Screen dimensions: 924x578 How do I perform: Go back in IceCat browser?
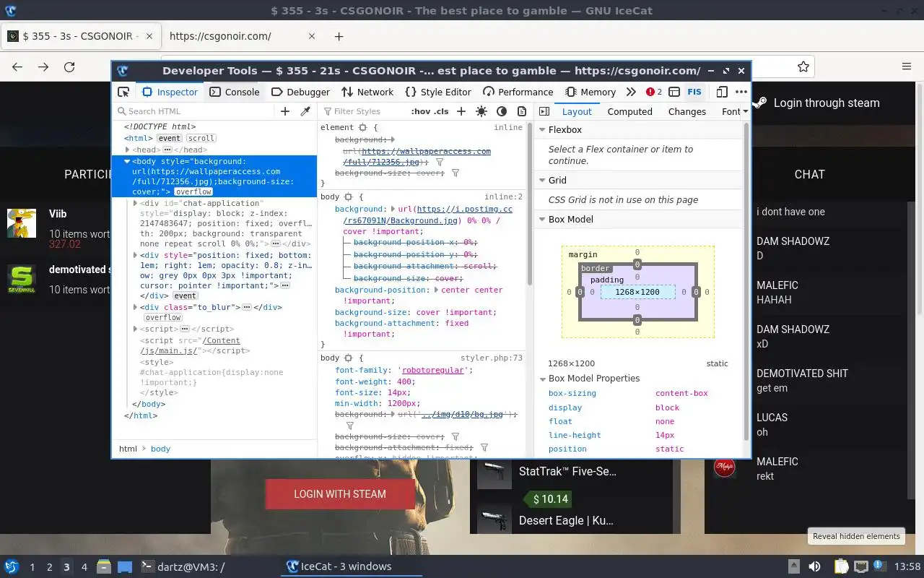click(x=17, y=66)
